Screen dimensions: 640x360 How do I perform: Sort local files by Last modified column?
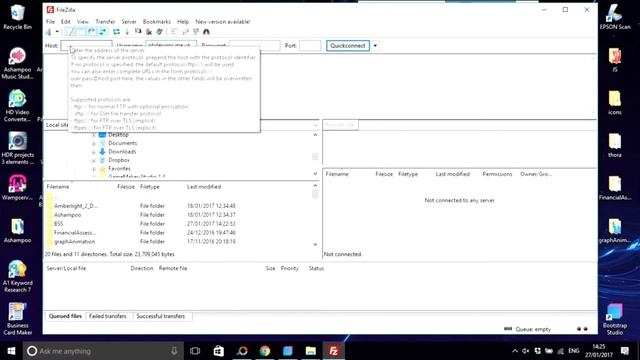point(204,187)
